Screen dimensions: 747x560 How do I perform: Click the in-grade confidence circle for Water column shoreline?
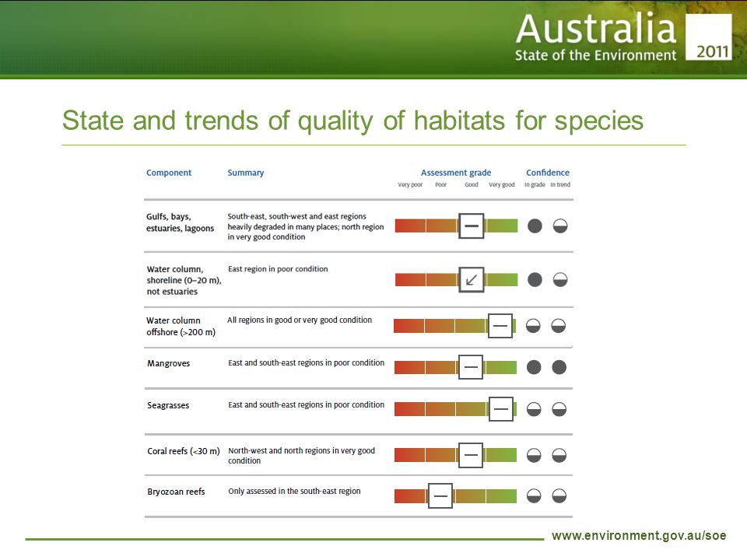(x=535, y=279)
